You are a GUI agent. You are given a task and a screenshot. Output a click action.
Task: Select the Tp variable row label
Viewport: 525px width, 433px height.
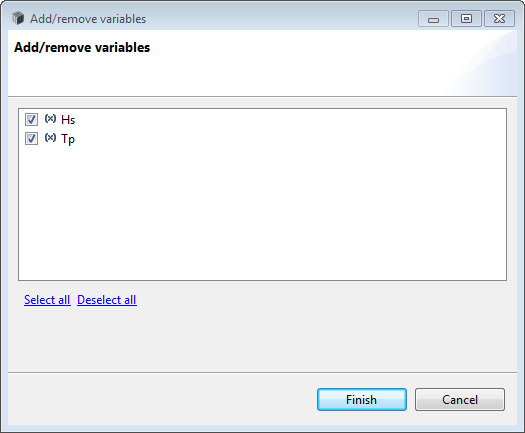pyautogui.click(x=68, y=139)
